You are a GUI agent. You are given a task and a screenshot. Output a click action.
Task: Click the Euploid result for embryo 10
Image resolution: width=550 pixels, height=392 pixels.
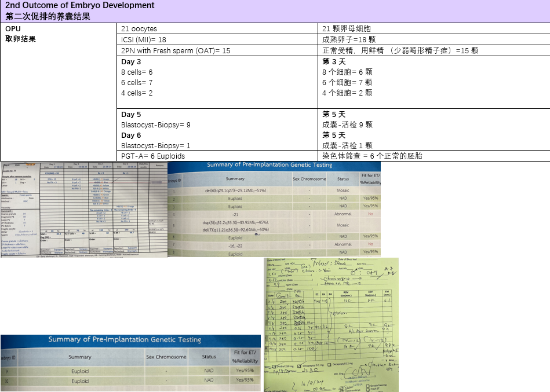point(80,381)
